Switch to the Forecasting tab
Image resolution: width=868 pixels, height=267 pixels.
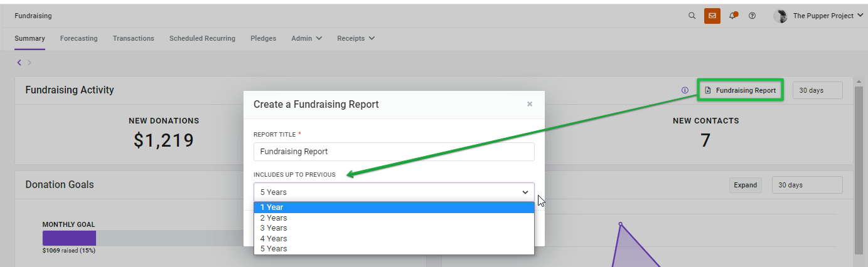tap(78, 38)
